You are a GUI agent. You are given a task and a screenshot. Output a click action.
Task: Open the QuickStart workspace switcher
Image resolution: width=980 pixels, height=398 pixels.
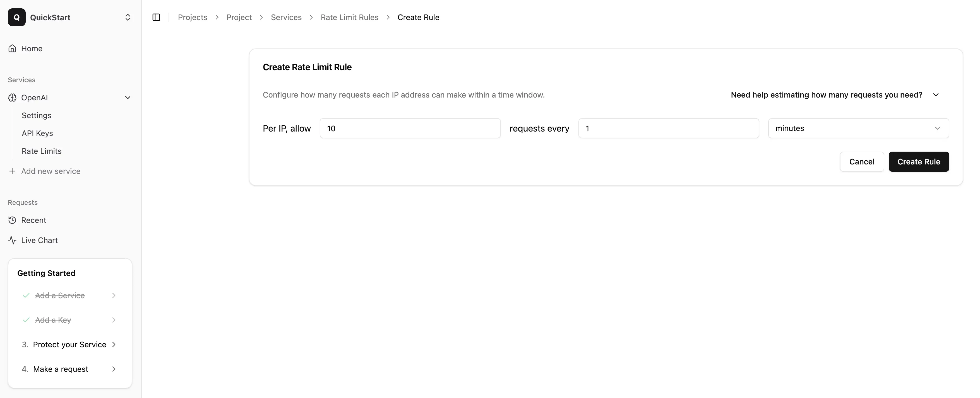(128, 17)
